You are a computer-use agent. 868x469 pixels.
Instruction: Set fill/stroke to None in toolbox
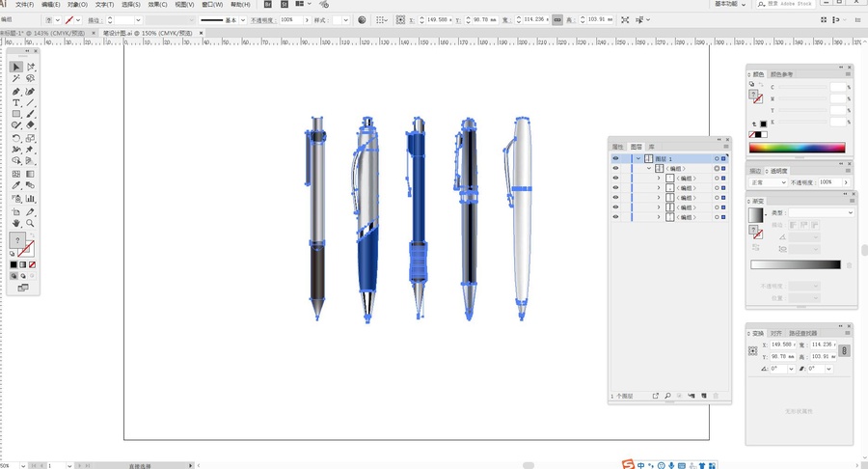[32, 264]
